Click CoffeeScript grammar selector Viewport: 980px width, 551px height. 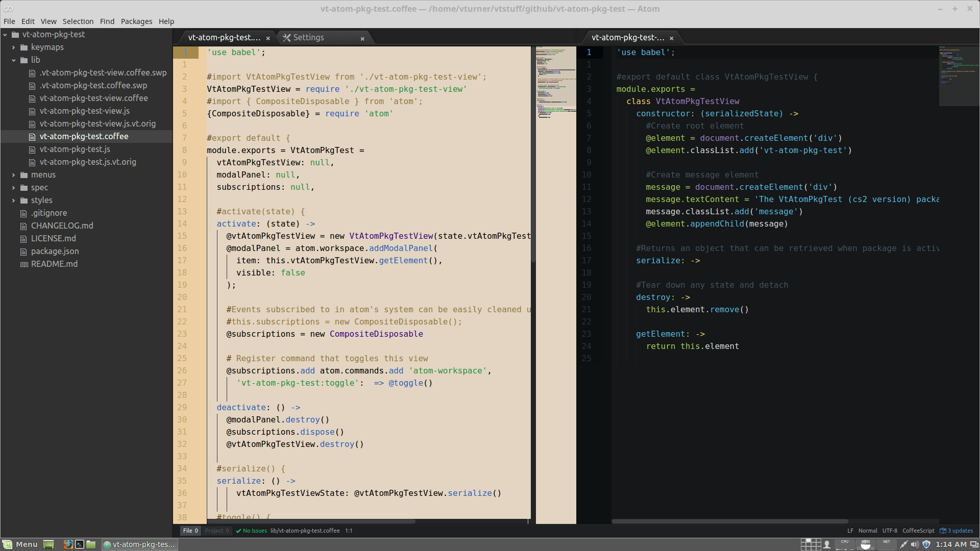pos(918,531)
